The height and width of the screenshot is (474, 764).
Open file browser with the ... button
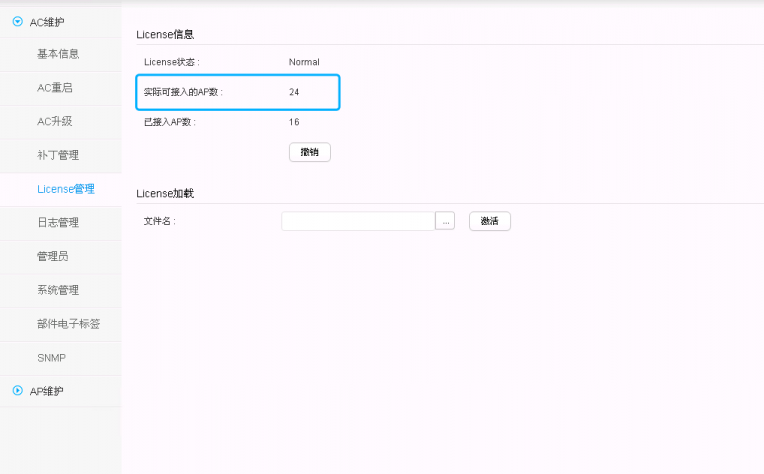point(445,221)
